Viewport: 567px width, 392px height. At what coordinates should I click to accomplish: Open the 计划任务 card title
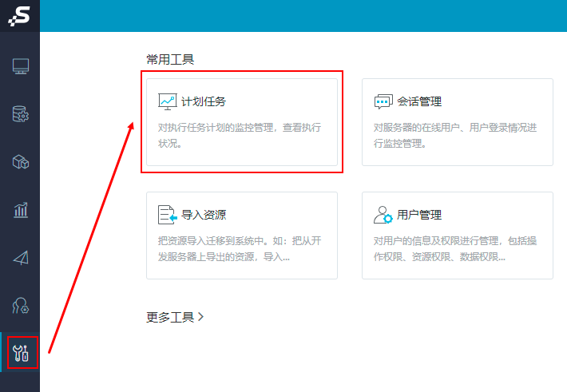tap(203, 101)
